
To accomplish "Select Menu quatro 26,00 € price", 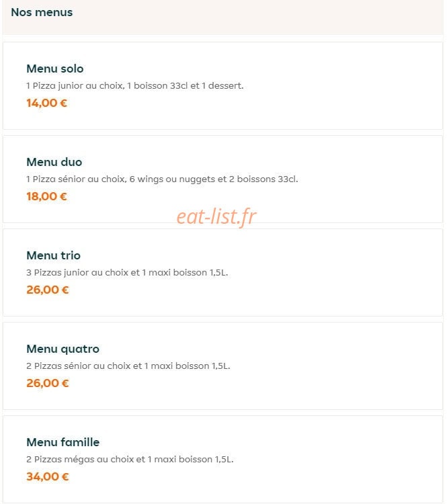I will (x=48, y=383).
